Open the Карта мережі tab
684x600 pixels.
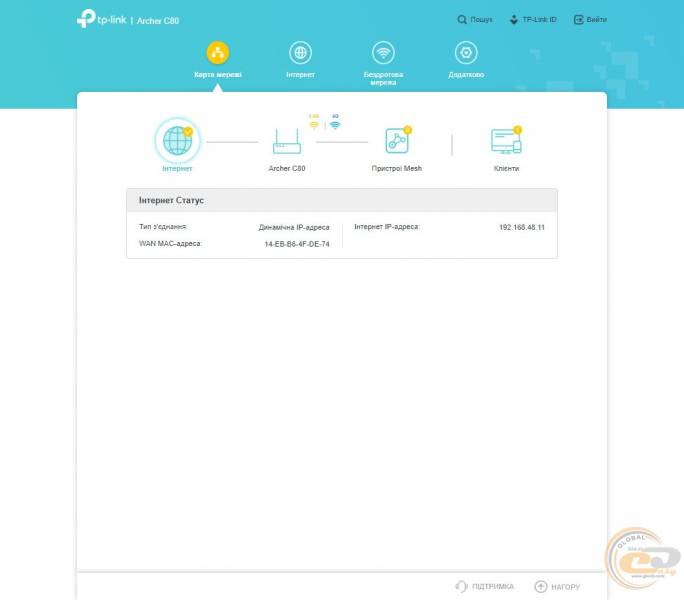point(218,60)
